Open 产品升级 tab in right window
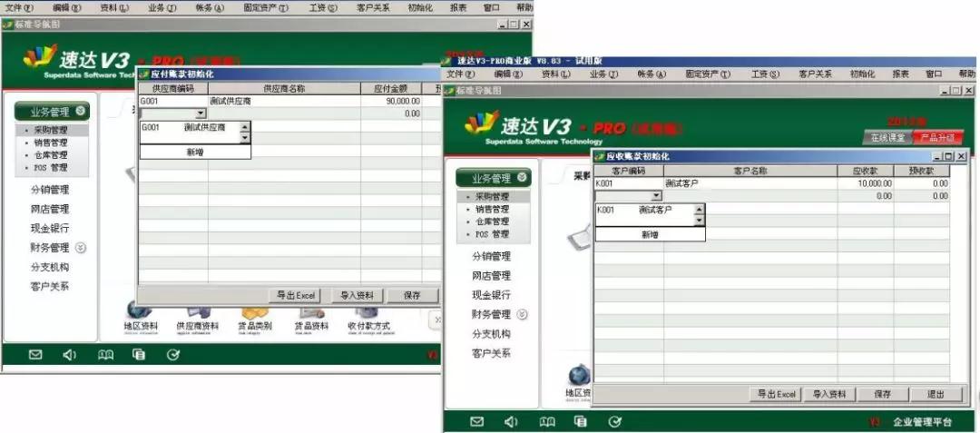The width and height of the screenshot is (980, 433). point(937,137)
